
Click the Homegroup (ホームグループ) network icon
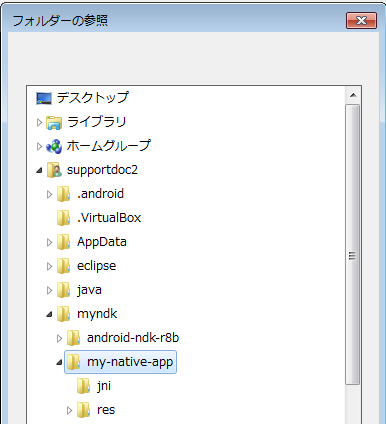pyautogui.click(x=54, y=146)
